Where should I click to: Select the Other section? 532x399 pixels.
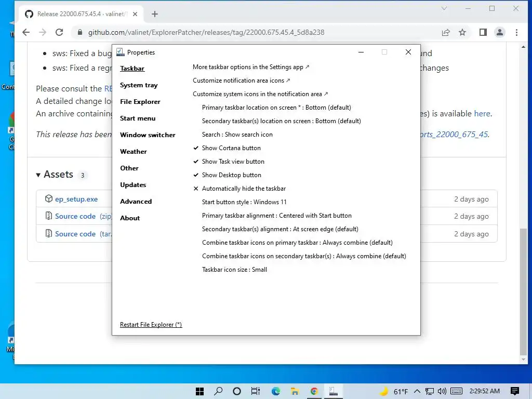(129, 168)
